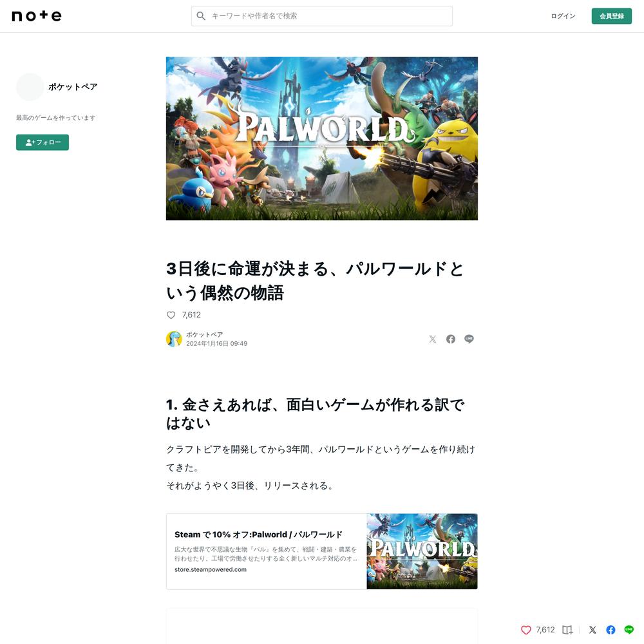This screenshot has height=644, width=644.
Task: Select the post date 2024年1月16日 09:49
Action: (x=217, y=344)
